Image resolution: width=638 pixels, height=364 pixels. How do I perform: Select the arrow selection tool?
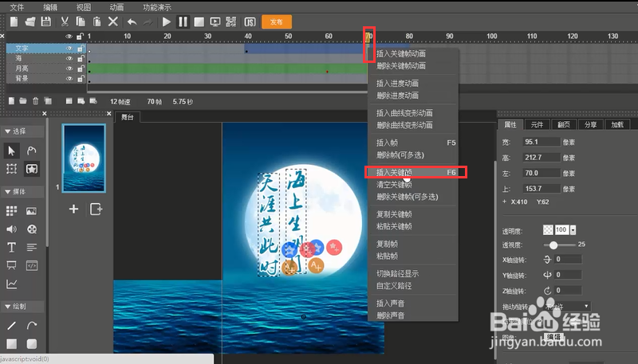point(11,151)
